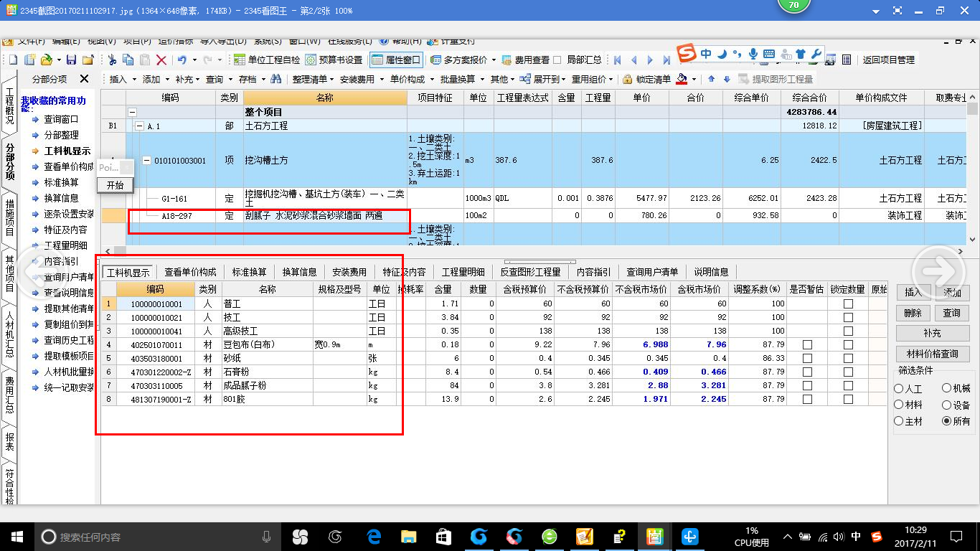The image size is (980, 551).
Task: Click the new file icon
Action: point(12,60)
